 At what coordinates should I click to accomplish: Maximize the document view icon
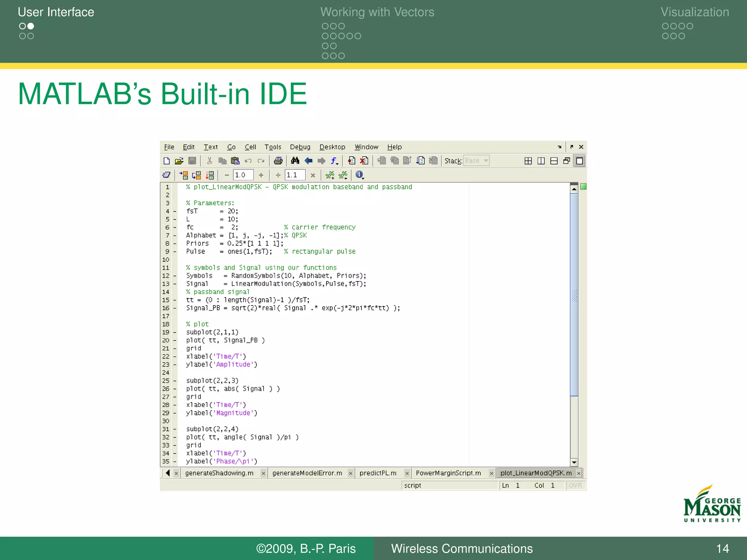(580, 161)
